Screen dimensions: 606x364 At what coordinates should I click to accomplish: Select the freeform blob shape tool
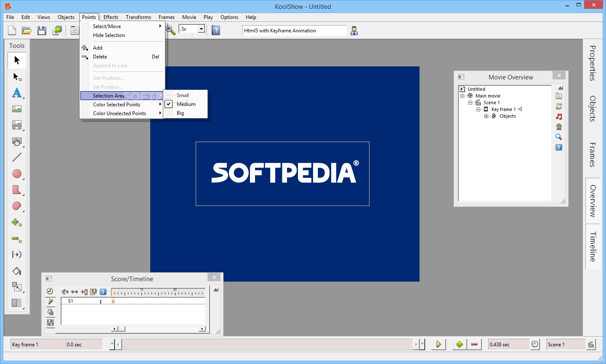(17, 206)
